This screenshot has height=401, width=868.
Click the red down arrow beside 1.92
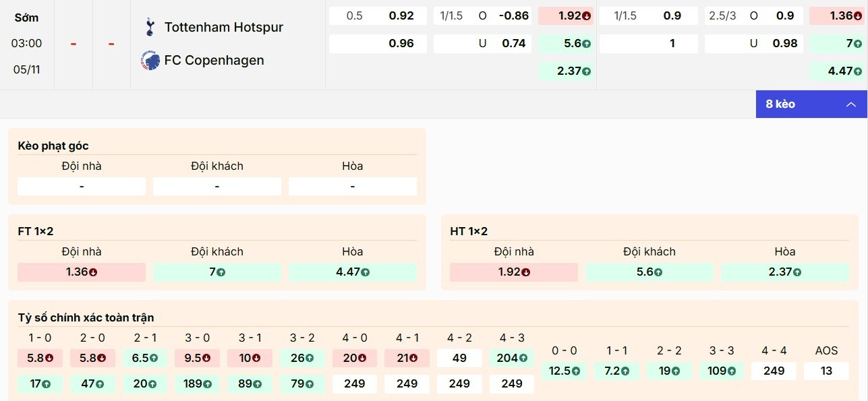[585, 16]
